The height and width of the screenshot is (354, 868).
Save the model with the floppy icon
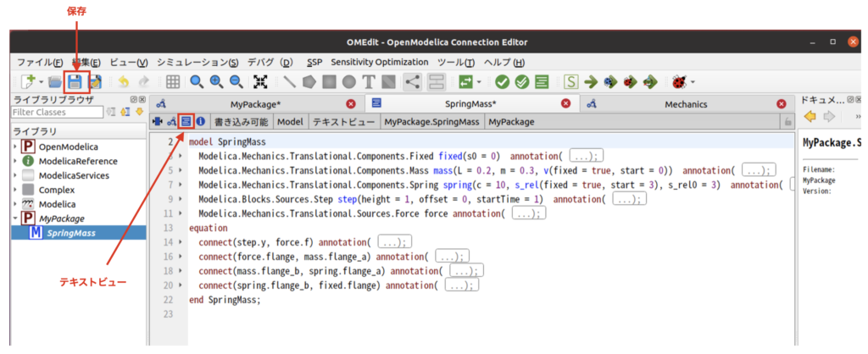75,82
